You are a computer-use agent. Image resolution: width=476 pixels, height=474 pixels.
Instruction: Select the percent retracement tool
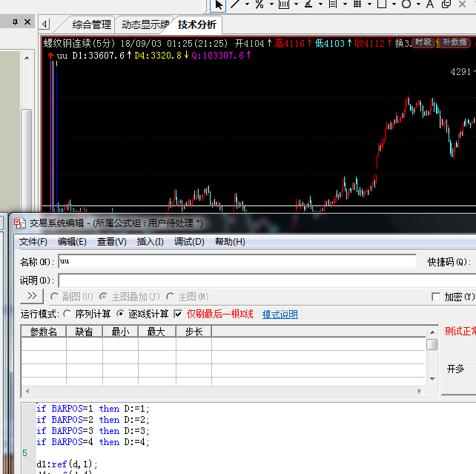pos(260,4)
